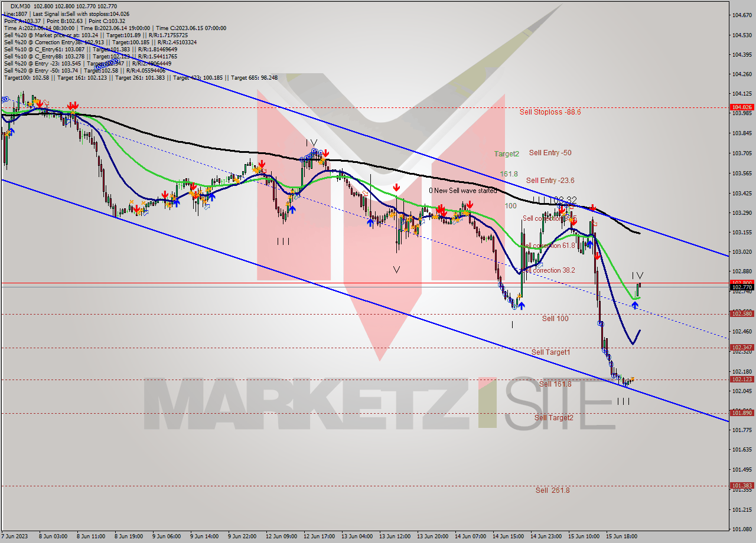Select the green '161.8' Fibonacci label
Image resolution: width=756 pixels, height=543 pixels.
click(509, 174)
